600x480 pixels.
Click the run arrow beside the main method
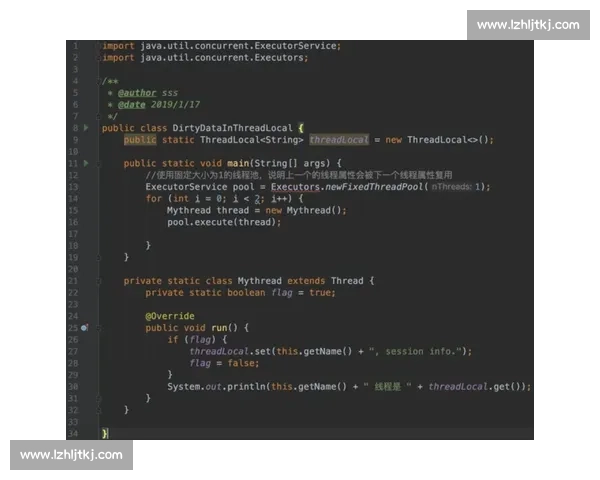[x=86, y=162]
